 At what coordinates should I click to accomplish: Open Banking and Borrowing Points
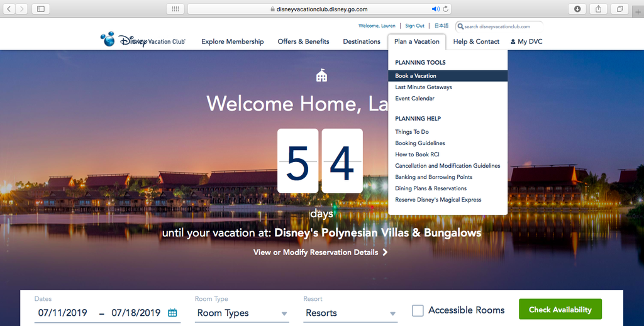(x=434, y=177)
